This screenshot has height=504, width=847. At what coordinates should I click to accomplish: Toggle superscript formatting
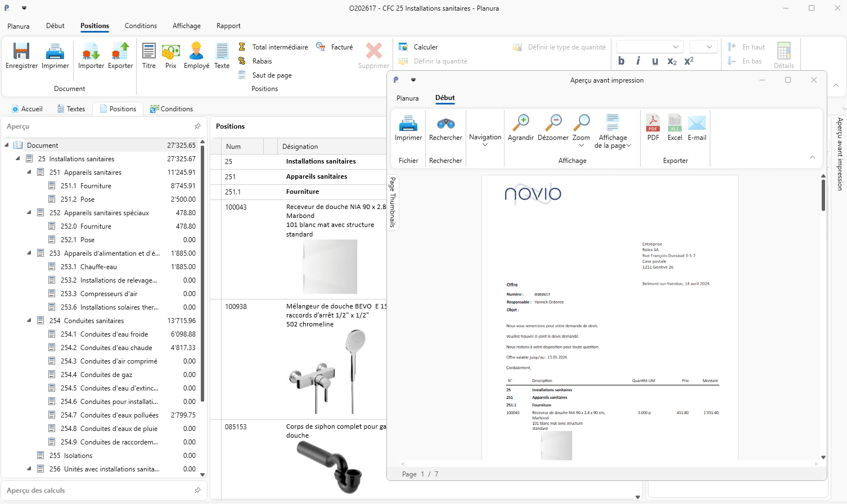click(x=689, y=61)
